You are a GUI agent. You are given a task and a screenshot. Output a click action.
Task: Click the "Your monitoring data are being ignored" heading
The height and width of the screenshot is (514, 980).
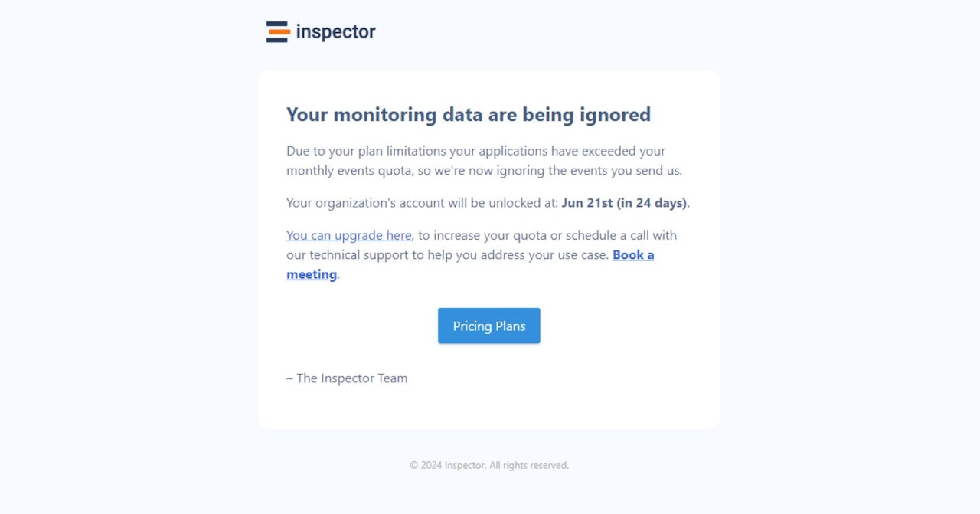pos(468,115)
